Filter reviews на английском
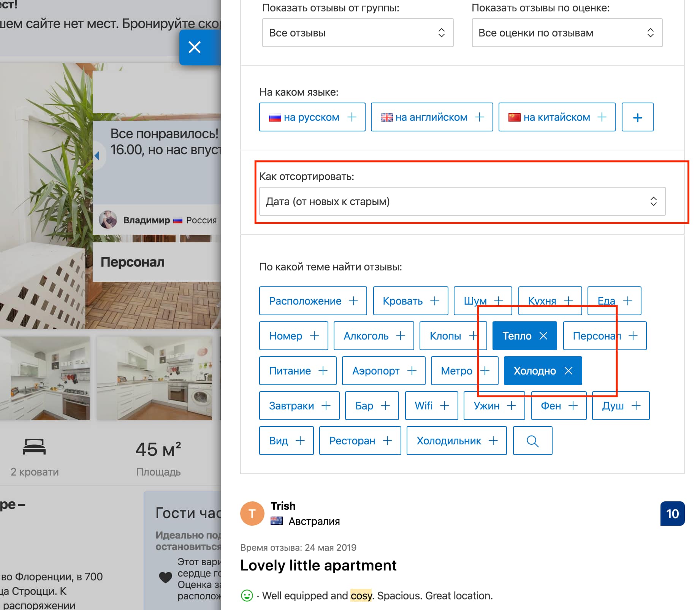This screenshot has height=610, width=700. click(x=432, y=117)
